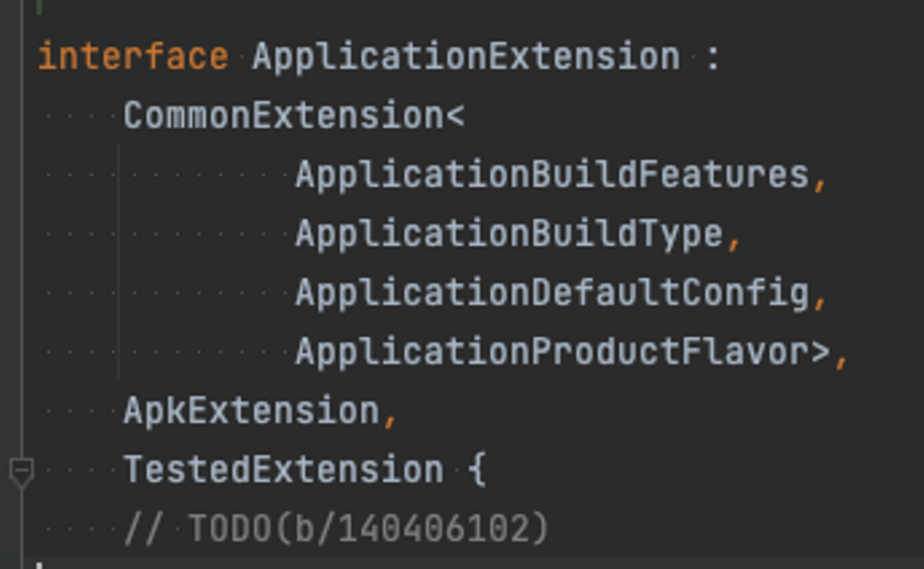Click the colon after ApplicationExtension

pos(712,58)
